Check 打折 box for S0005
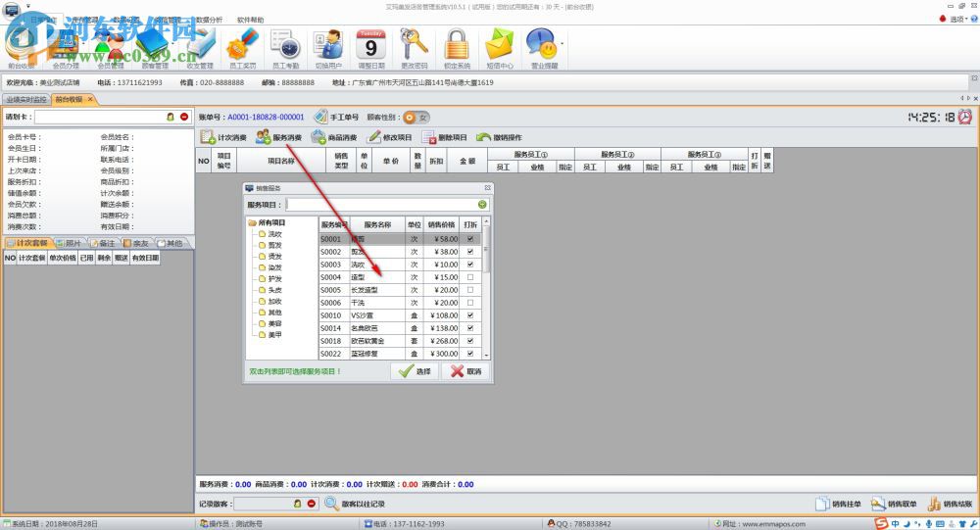Screen dimensions: 980x530 tap(470, 290)
